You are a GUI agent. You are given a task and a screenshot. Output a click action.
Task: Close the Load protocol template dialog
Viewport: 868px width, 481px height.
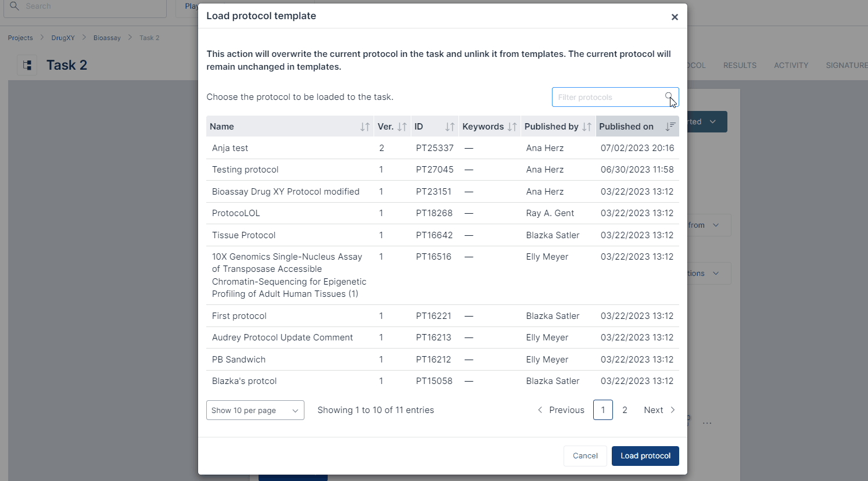tap(675, 17)
